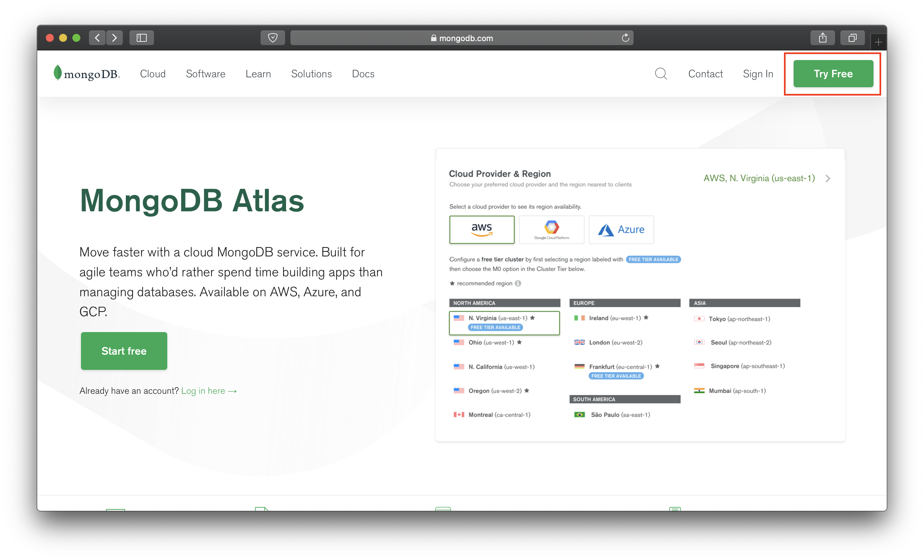Go to the Docs menu item
924x560 pixels.
pos(363,74)
